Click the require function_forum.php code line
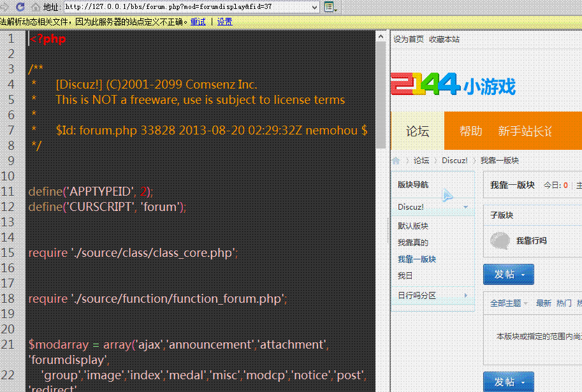The image size is (582, 392). tap(157, 299)
